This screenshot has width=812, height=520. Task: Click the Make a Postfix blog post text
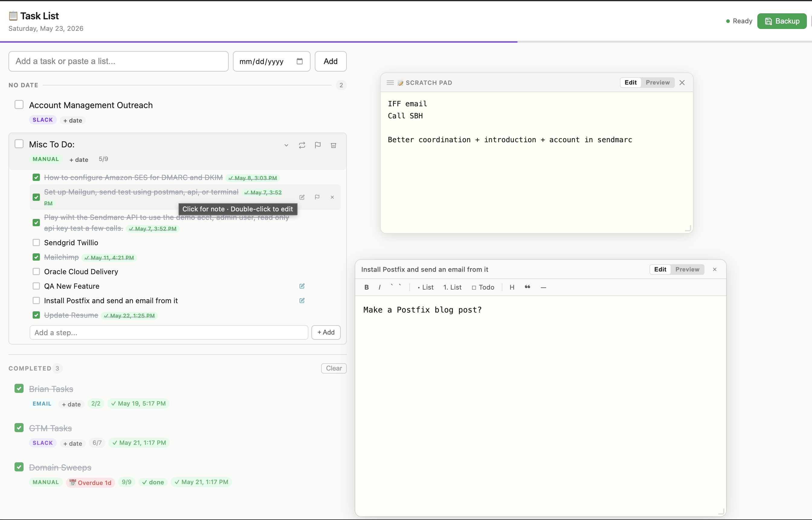tap(422, 310)
